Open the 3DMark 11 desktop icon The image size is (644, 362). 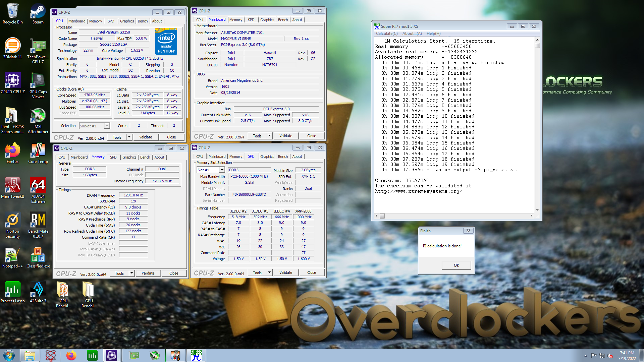[x=13, y=48]
